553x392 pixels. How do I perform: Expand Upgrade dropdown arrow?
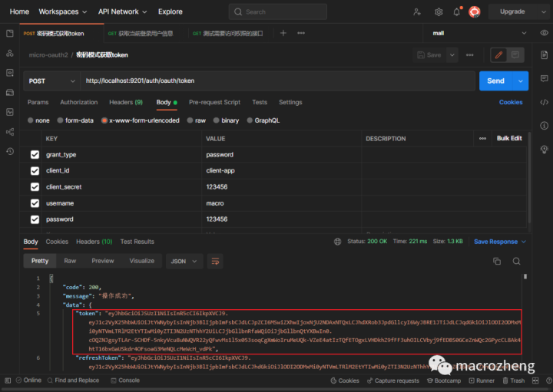(x=543, y=12)
